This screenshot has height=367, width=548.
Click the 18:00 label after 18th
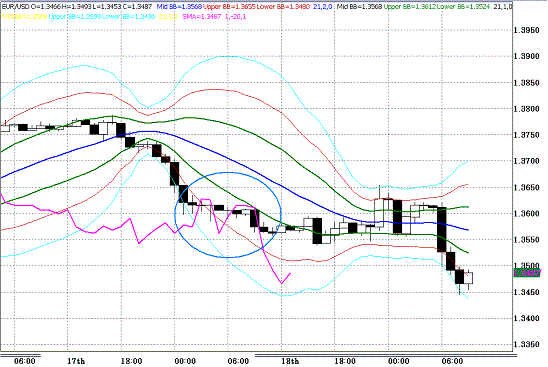(345, 361)
